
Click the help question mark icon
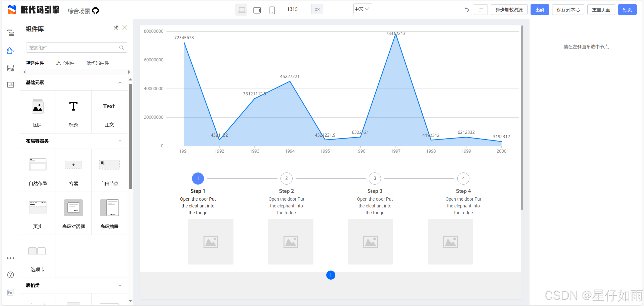[10, 275]
